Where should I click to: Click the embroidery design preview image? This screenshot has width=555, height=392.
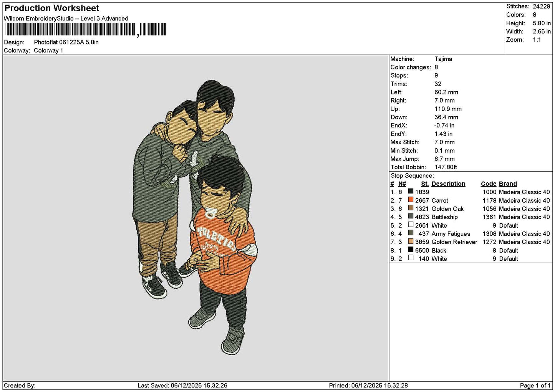(x=195, y=217)
